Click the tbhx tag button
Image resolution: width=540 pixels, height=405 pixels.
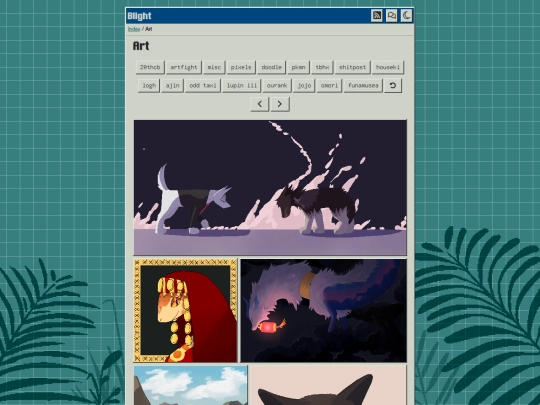(x=322, y=68)
